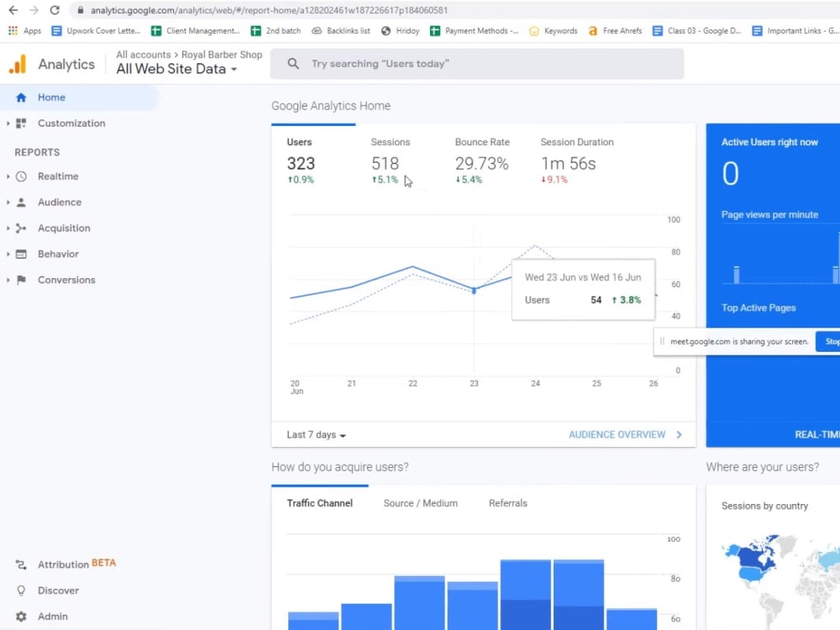Click the Conversions flag icon

click(x=21, y=280)
